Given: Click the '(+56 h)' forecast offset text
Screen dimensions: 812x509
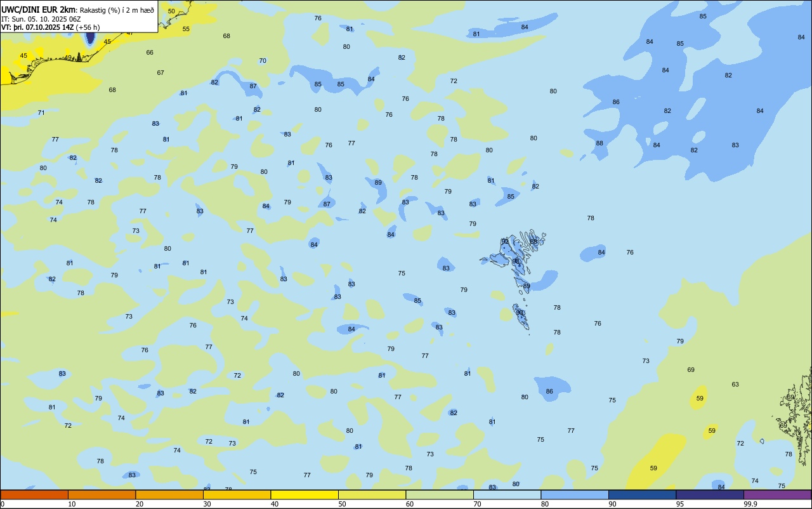Looking at the screenshot, I should [x=88, y=27].
